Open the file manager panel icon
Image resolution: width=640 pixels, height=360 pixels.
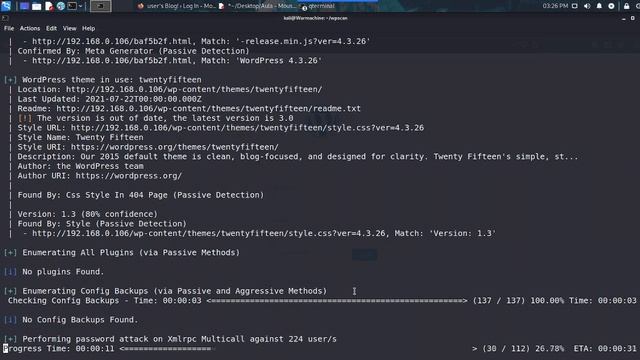37,6
